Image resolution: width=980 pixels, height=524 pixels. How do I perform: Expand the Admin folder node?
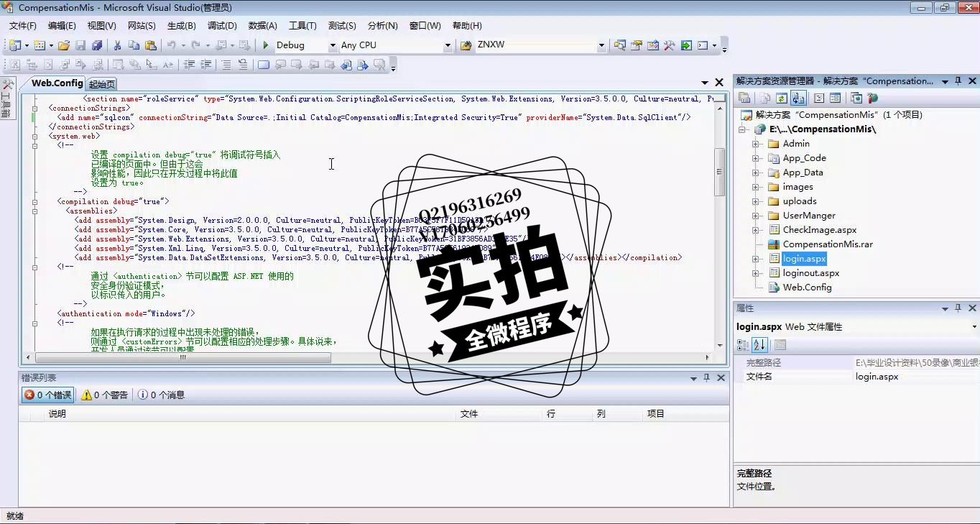pos(756,144)
